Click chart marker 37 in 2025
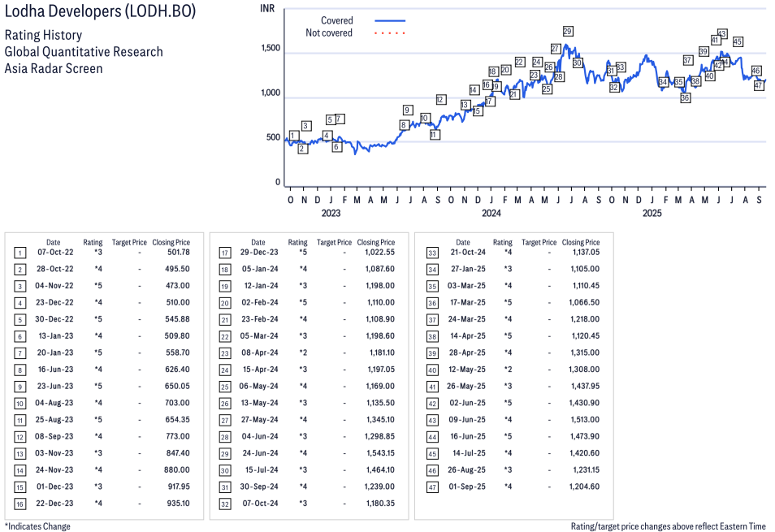 (687, 60)
